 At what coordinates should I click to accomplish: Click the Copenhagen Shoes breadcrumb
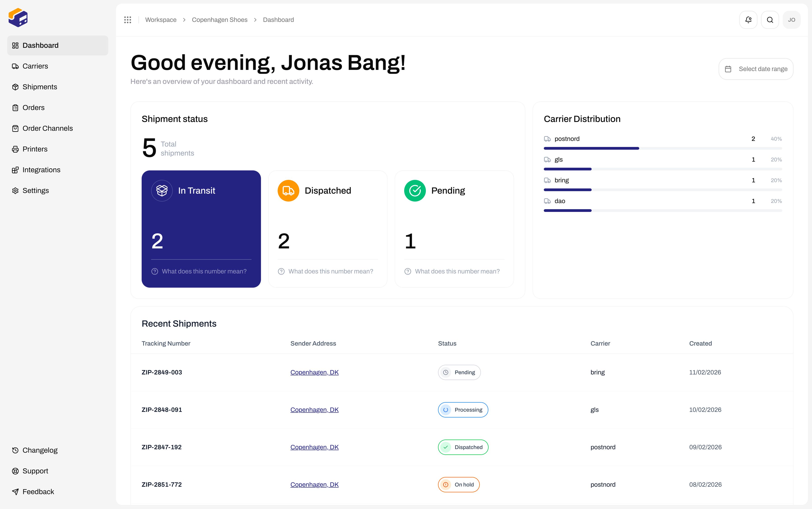220,20
